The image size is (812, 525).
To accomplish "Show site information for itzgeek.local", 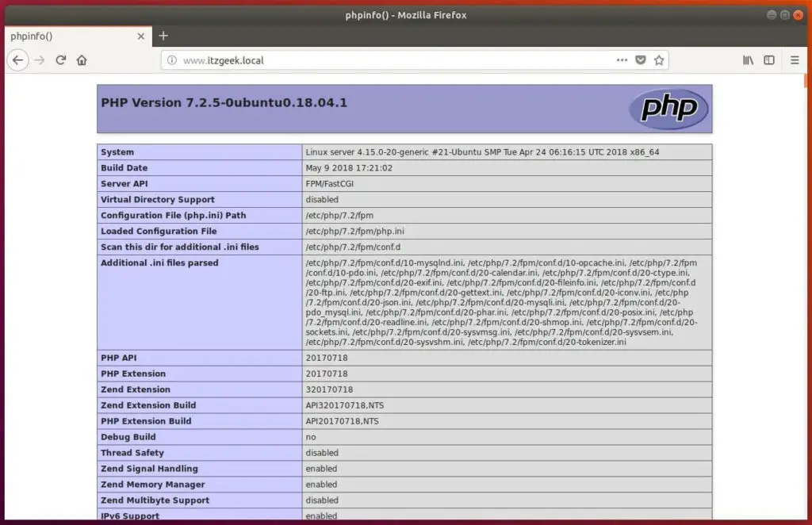I will 172,60.
